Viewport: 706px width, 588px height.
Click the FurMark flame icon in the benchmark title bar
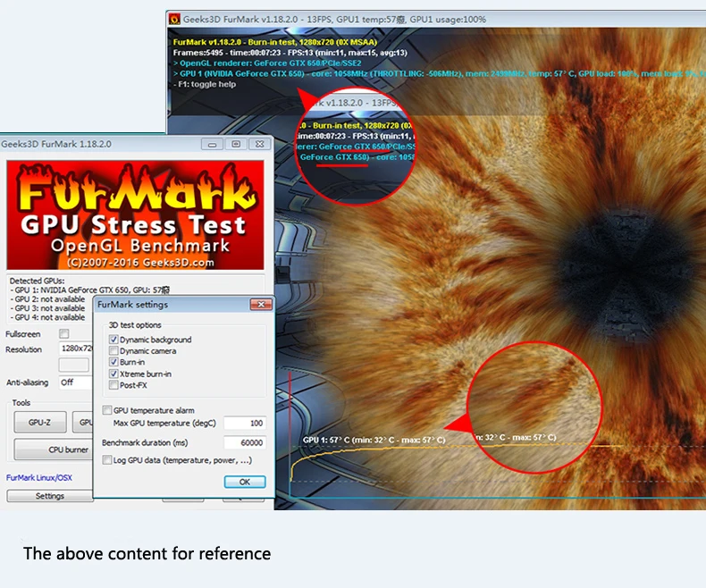[x=174, y=20]
